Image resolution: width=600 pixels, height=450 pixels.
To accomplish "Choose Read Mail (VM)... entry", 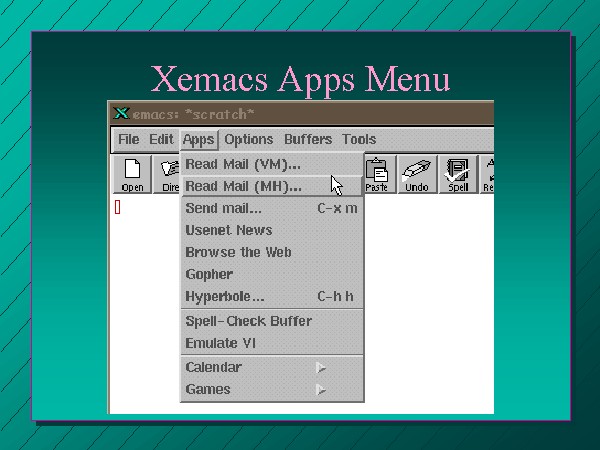I will [272, 165].
